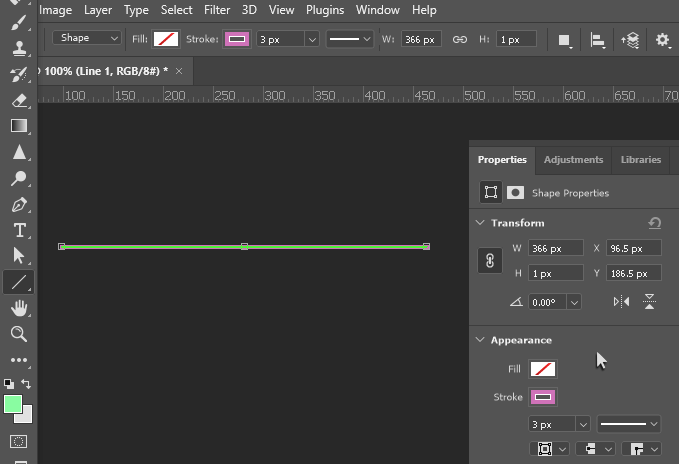The height and width of the screenshot is (464, 679).
Task: Select the Clone Stamp tool
Action: click(x=19, y=48)
